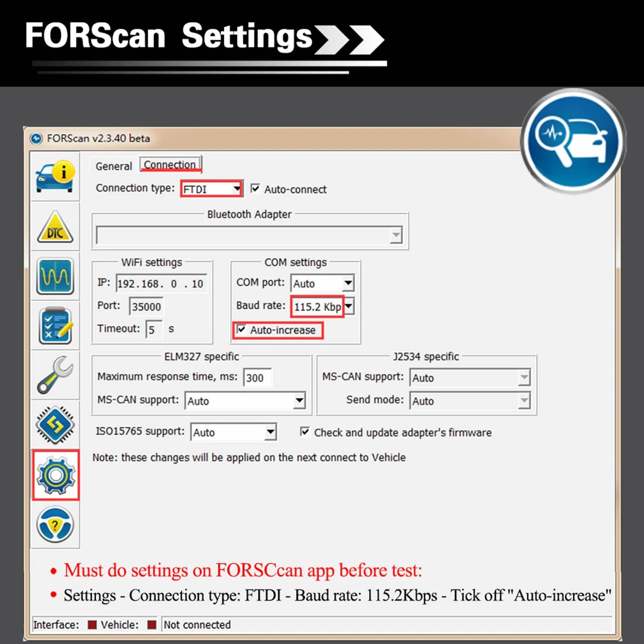644x644 pixels.
Task: Open the tests checklist section icon
Action: point(55,326)
